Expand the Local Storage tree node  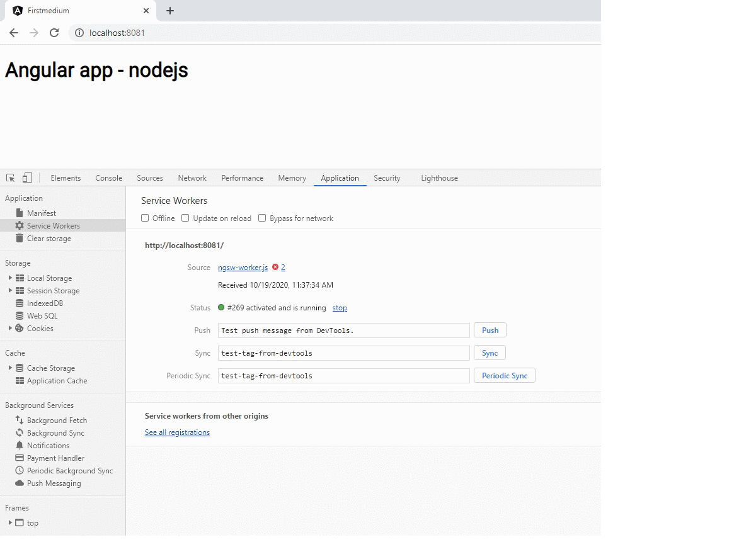tap(10, 278)
